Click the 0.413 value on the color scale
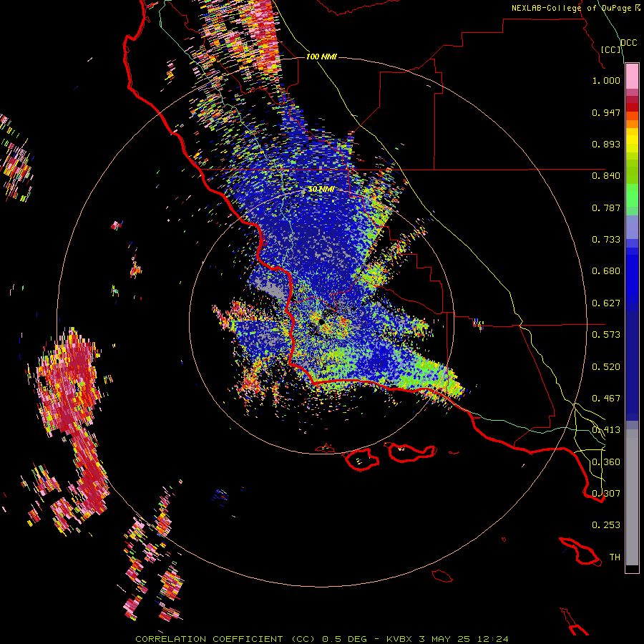The width and height of the screenshot is (644, 644). [x=606, y=430]
